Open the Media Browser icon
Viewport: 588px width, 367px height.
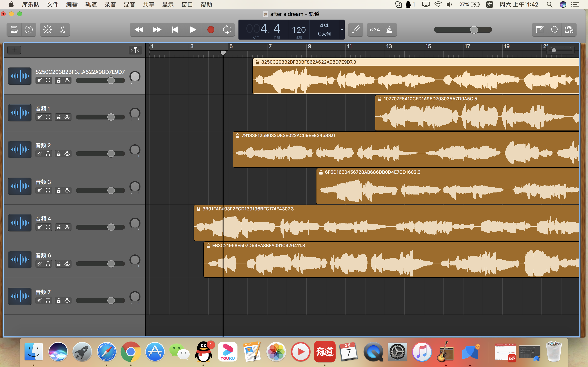[569, 30]
